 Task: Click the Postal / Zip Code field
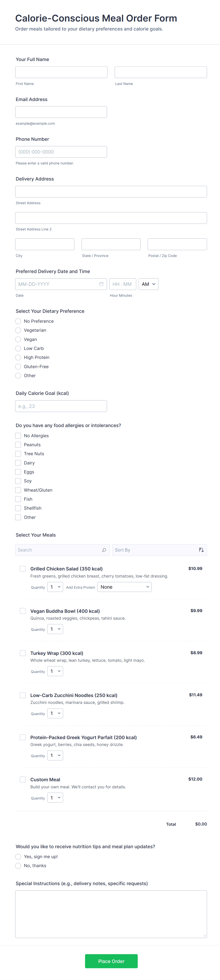[x=177, y=244]
